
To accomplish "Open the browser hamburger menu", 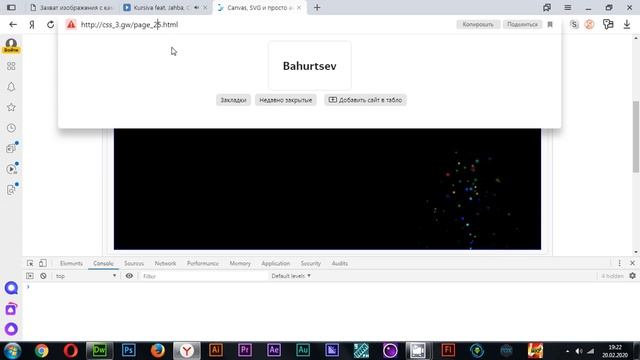I will coord(567,7).
